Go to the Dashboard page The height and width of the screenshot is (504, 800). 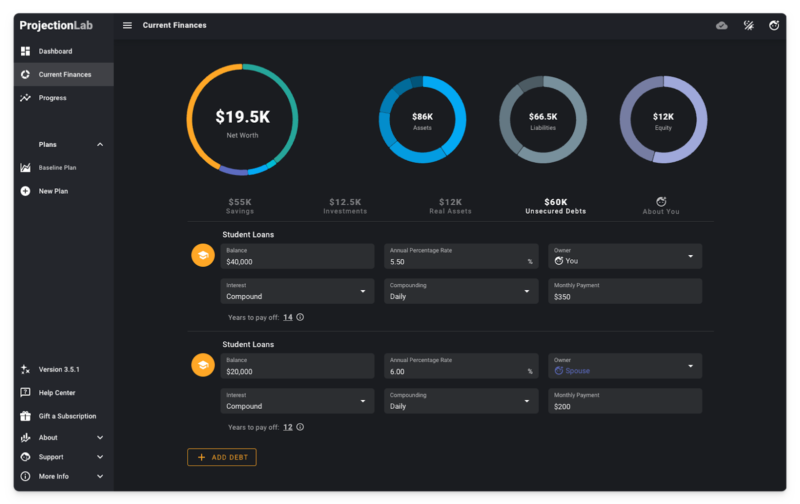click(x=55, y=51)
